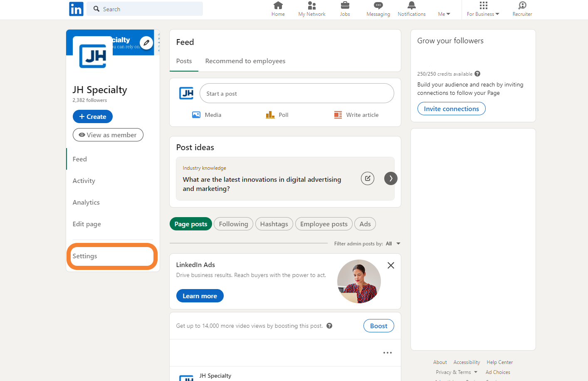The image size is (588, 381).
Task: Click the Create button
Action: coord(93,116)
